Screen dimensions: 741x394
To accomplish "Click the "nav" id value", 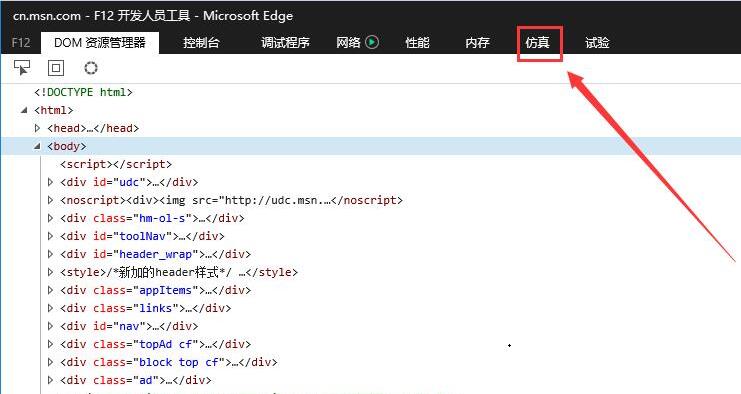I will (129, 326).
